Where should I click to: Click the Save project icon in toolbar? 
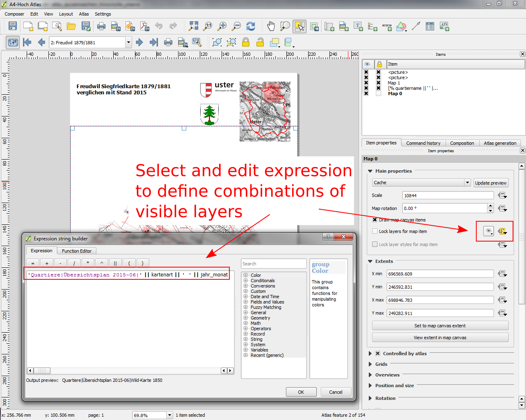coord(13,26)
